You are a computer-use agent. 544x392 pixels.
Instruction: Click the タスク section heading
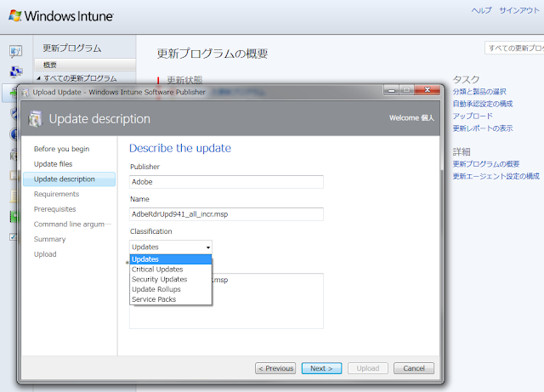(466, 80)
